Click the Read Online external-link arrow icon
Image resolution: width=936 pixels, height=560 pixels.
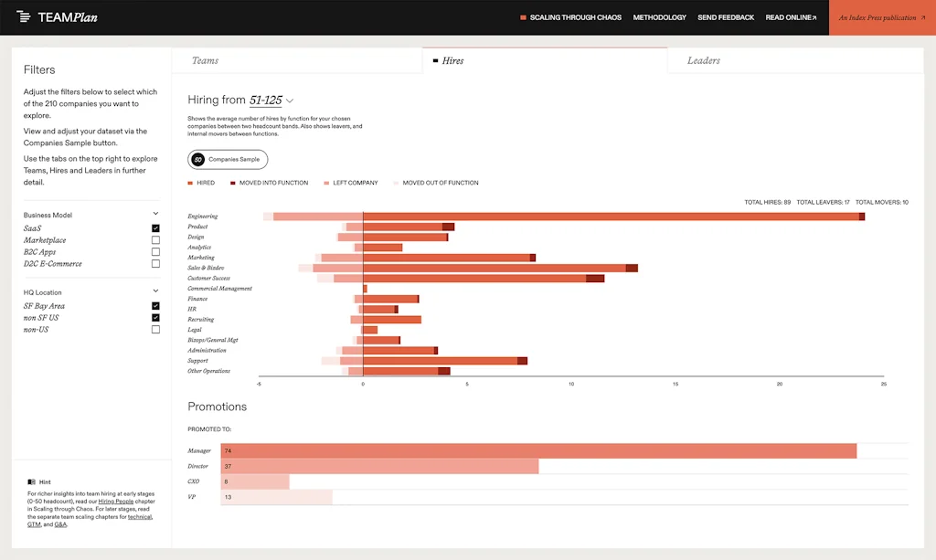(x=814, y=16)
